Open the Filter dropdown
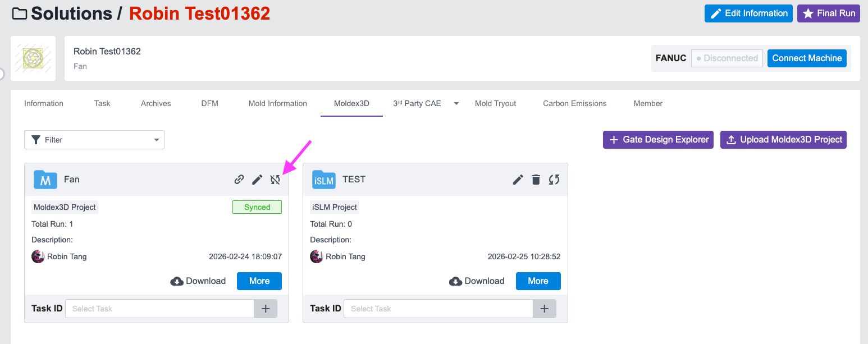This screenshot has height=344, width=868. click(94, 140)
